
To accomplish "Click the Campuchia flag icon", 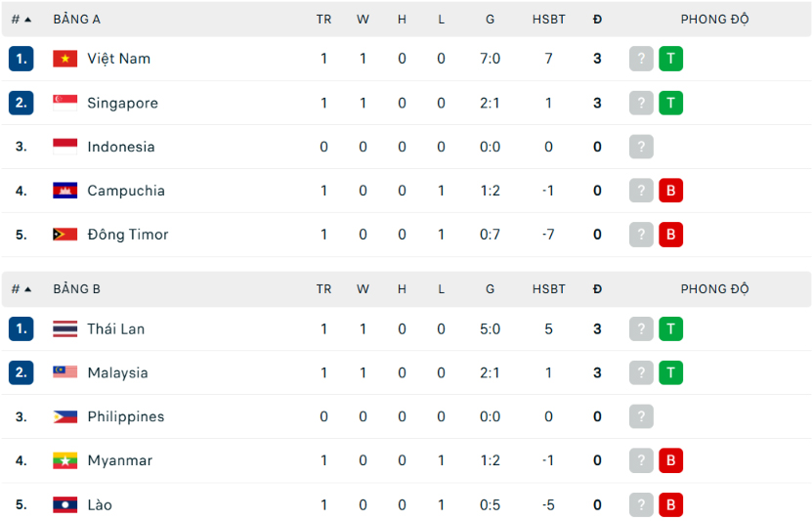I will pyautogui.click(x=64, y=191).
